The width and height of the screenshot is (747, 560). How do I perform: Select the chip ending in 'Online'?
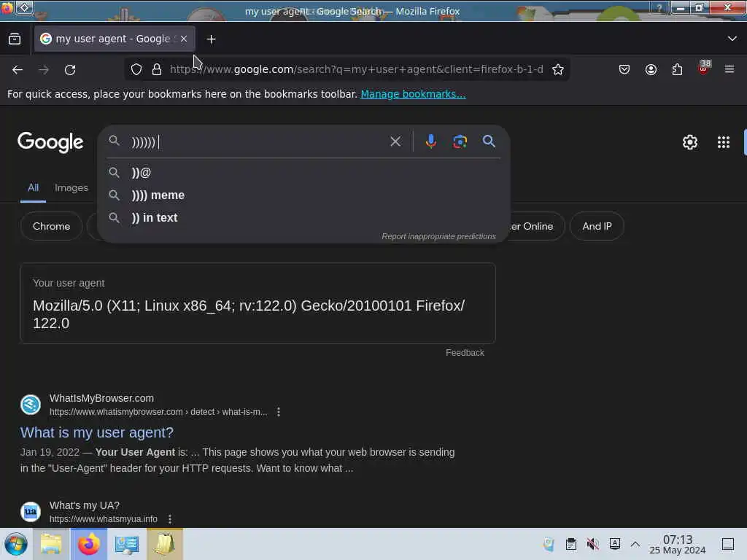[536, 226]
